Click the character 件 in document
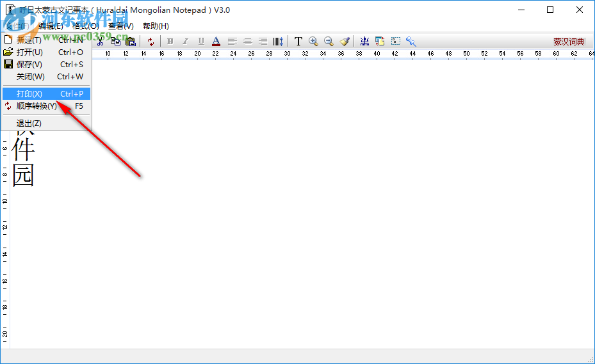Screen dimensions: 595x364 point(23,149)
